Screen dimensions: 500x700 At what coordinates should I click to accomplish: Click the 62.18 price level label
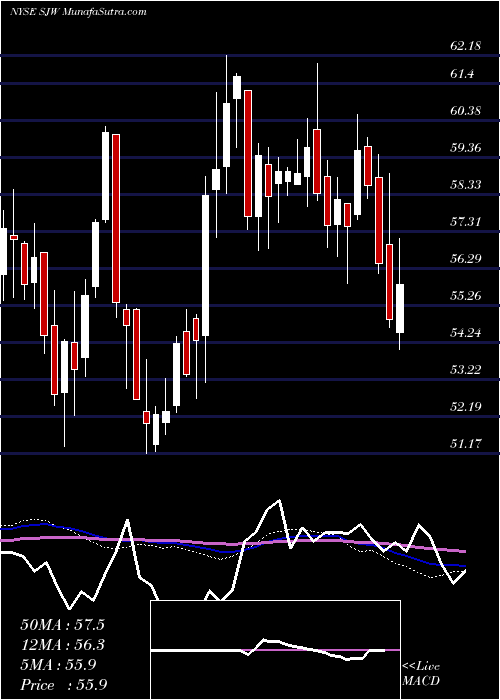coord(466,46)
